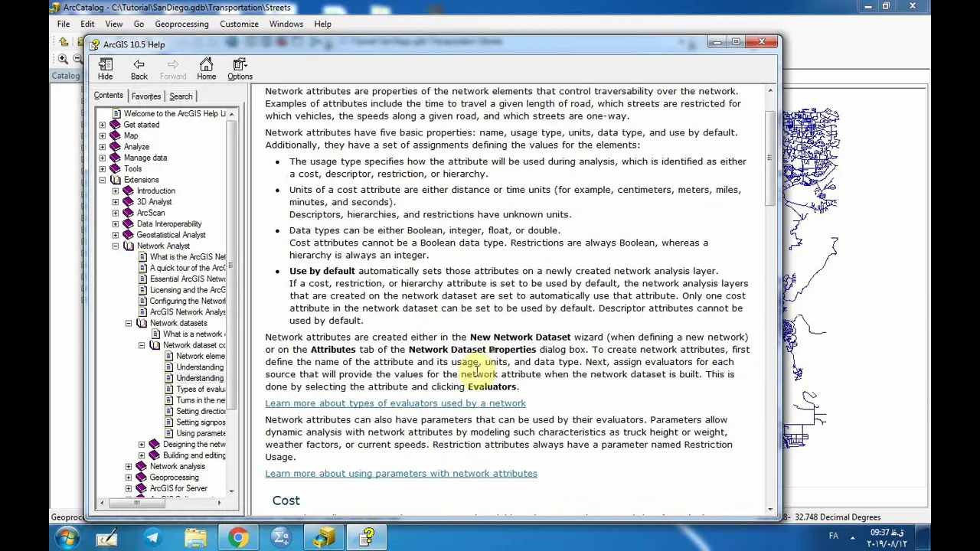The width and height of the screenshot is (980, 551).
Task: Click the open book icon beside Network Analyst
Action: click(x=129, y=246)
